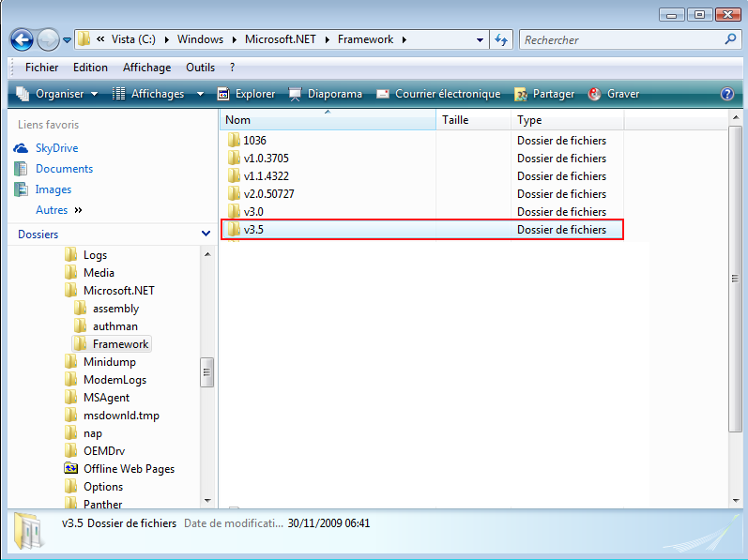
Task: Focus the Rechercher search box
Action: point(620,40)
